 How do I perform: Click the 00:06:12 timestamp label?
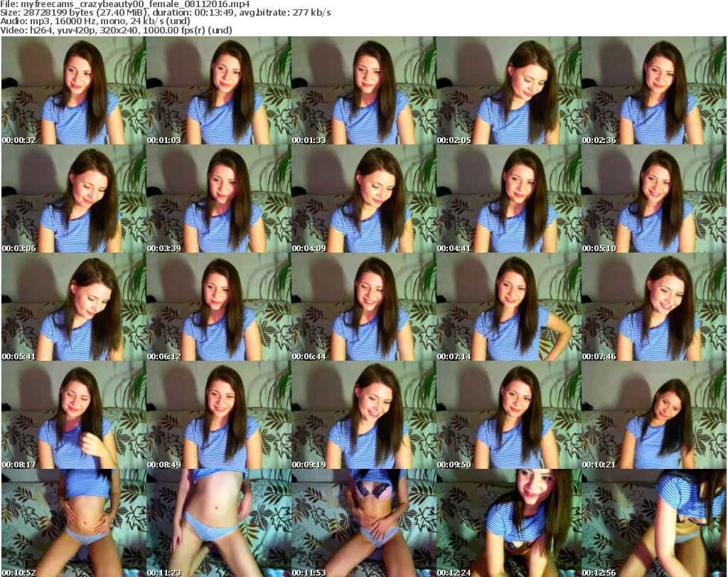click(164, 356)
